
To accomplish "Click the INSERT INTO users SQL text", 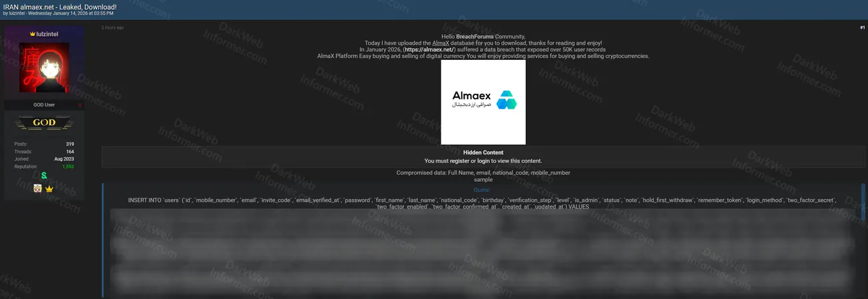I will click(x=483, y=203).
